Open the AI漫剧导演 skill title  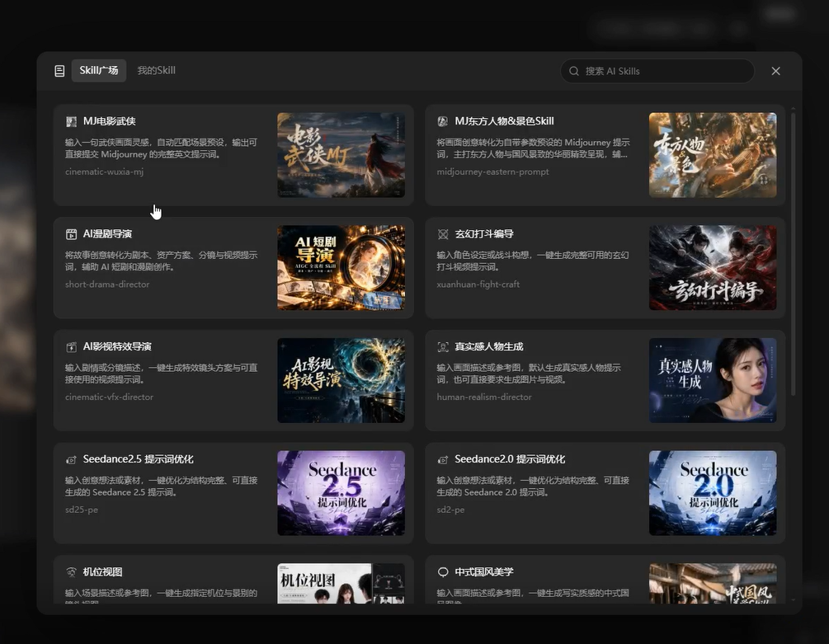tap(107, 233)
